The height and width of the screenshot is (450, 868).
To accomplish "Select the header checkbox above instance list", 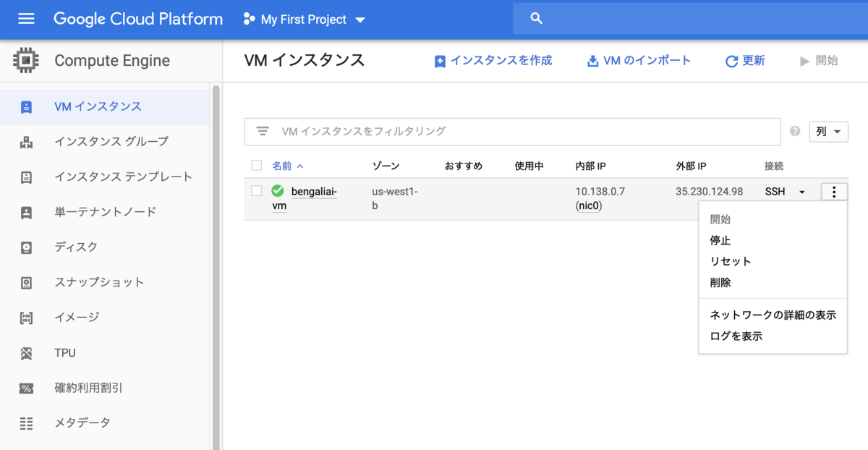I will 256,165.
